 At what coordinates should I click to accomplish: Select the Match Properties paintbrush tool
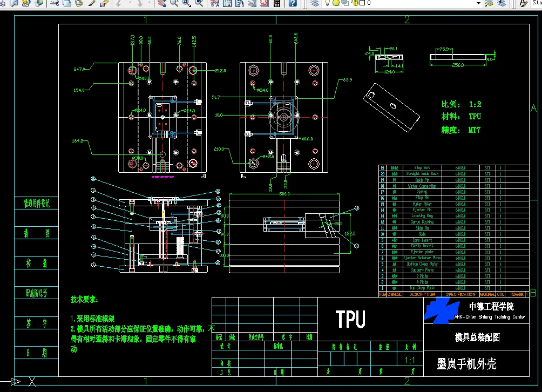pyautogui.click(x=92, y=3)
